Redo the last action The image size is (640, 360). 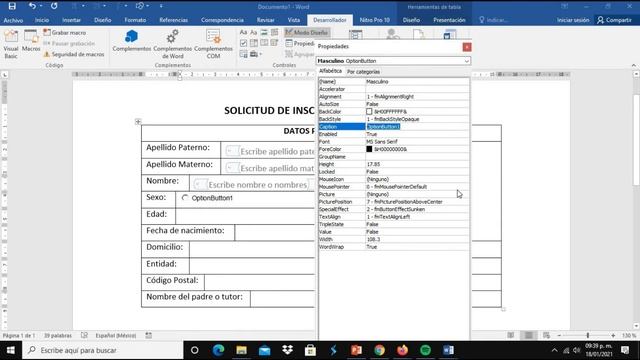click(54, 6)
